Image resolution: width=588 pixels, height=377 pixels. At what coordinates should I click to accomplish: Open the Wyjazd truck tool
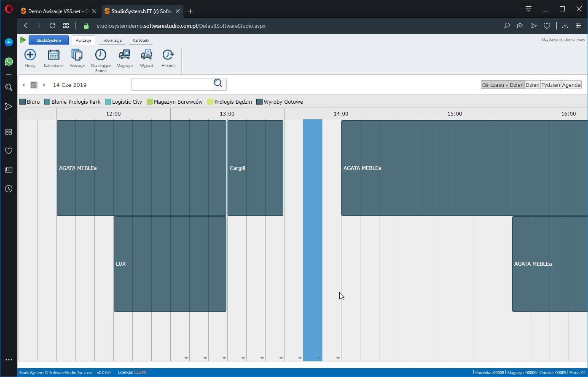[146, 55]
